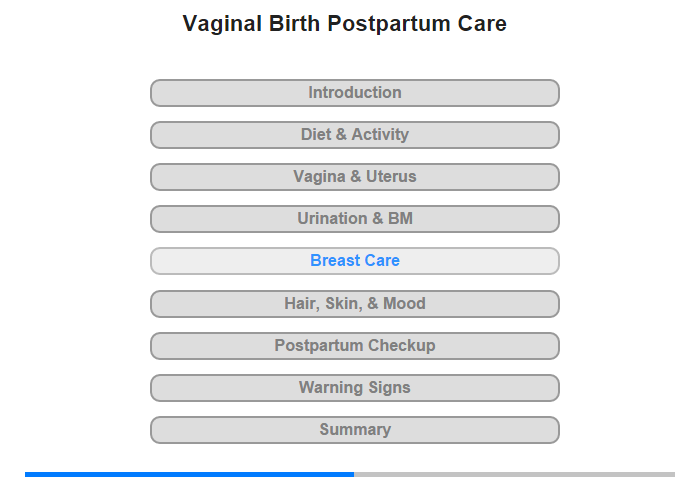
Task: Click the gray unfilled progress bar portion
Action: [x=514, y=474]
